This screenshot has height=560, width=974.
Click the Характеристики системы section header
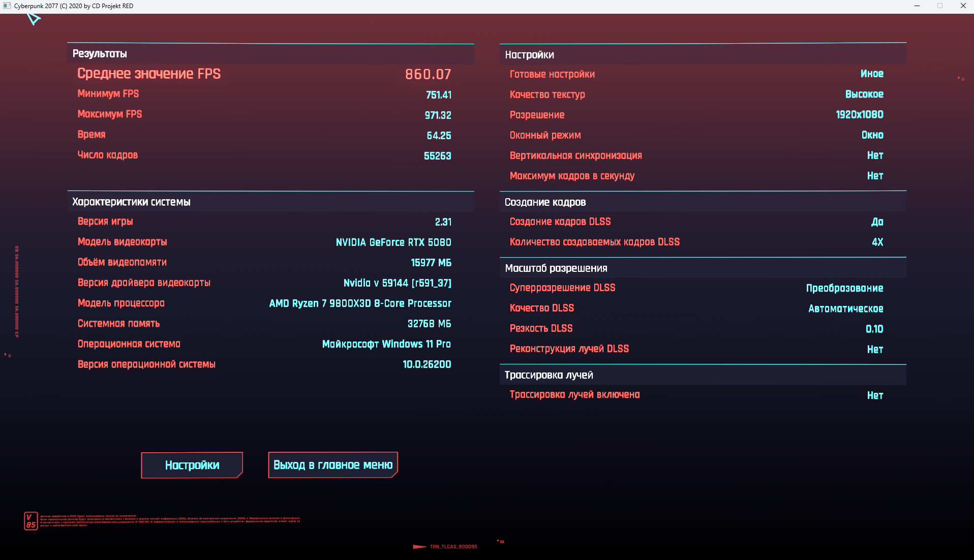tap(270, 202)
